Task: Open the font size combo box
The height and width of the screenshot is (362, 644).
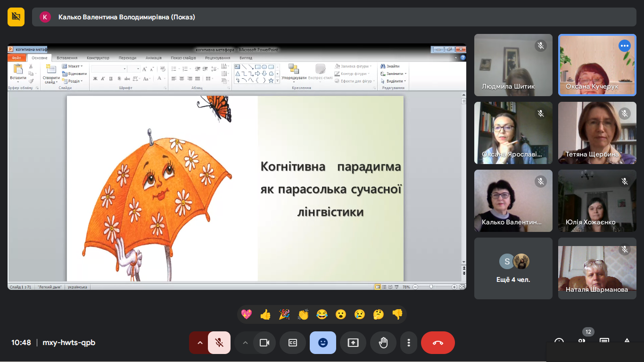Action: point(134,69)
